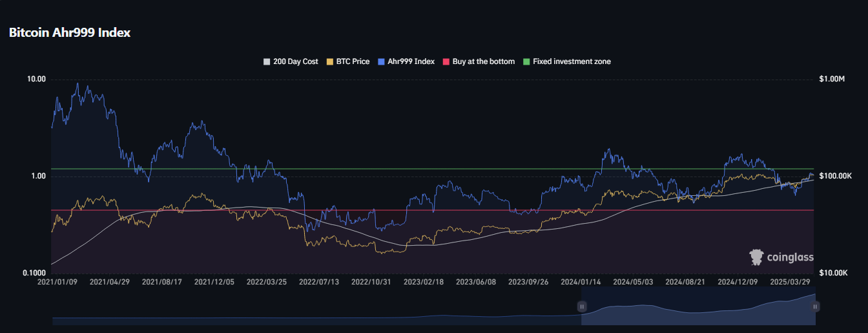Click the left pause-style handle of range slider

(x=582, y=306)
